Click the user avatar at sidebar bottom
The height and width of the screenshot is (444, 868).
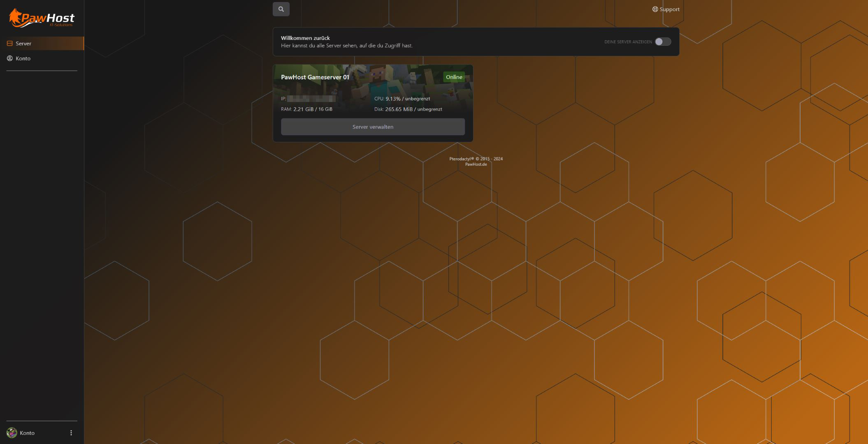12,432
